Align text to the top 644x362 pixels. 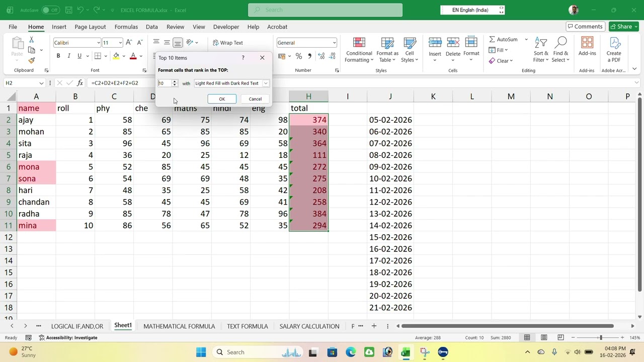pyautogui.click(x=156, y=43)
